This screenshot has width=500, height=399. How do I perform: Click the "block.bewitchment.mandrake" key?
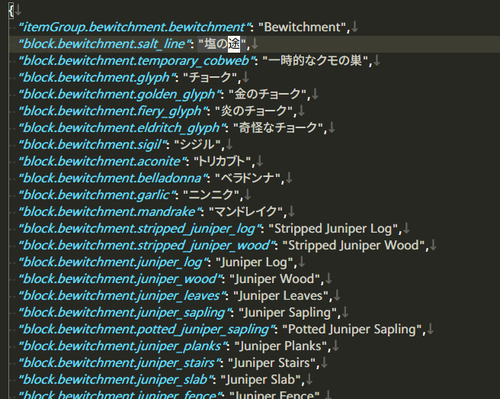[110, 212]
